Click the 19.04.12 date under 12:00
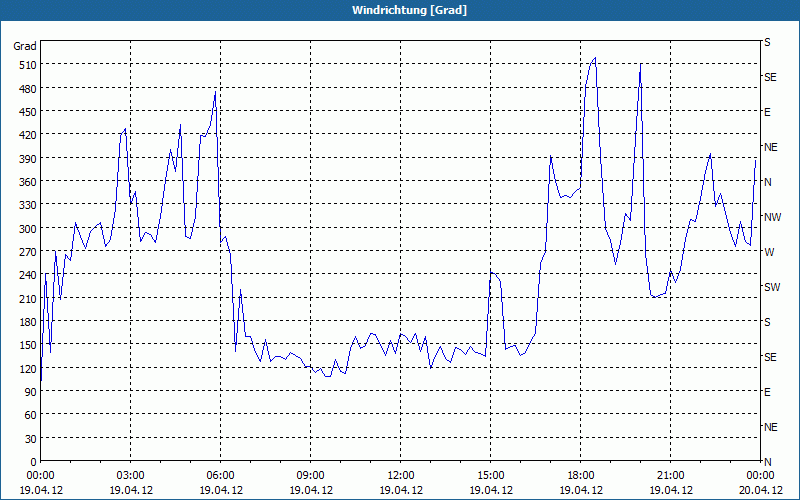 click(x=401, y=490)
